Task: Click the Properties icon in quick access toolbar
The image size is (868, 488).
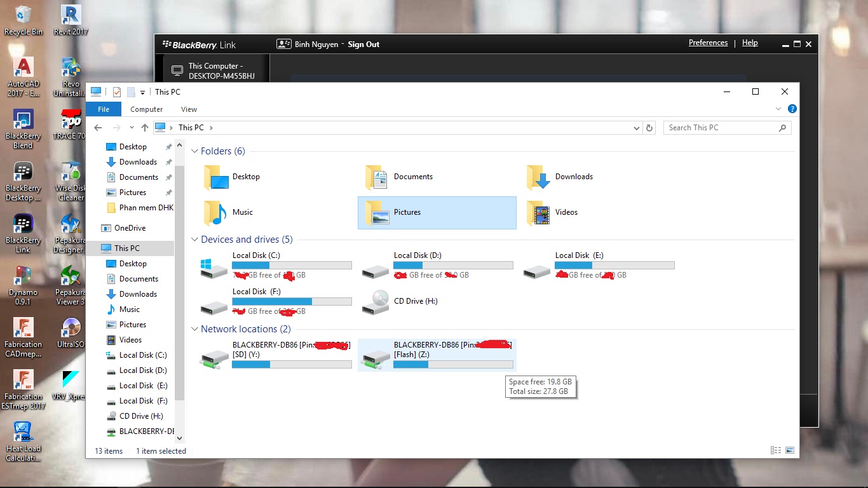Action: pyautogui.click(x=117, y=92)
